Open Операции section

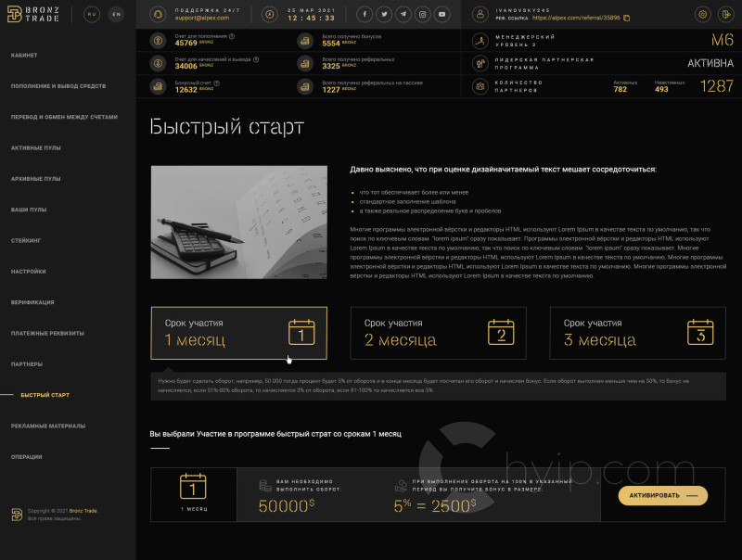click(x=27, y=457)
